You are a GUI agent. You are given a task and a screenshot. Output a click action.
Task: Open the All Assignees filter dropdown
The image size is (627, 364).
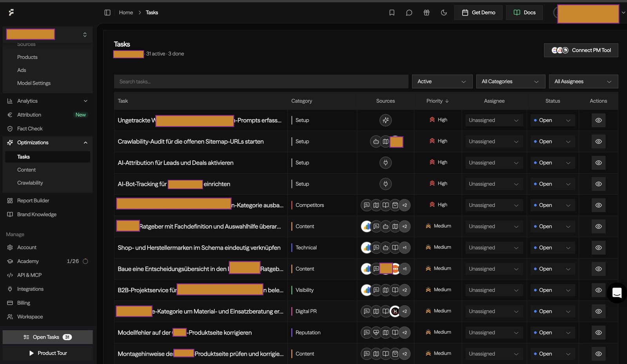(x=584, y=81)
